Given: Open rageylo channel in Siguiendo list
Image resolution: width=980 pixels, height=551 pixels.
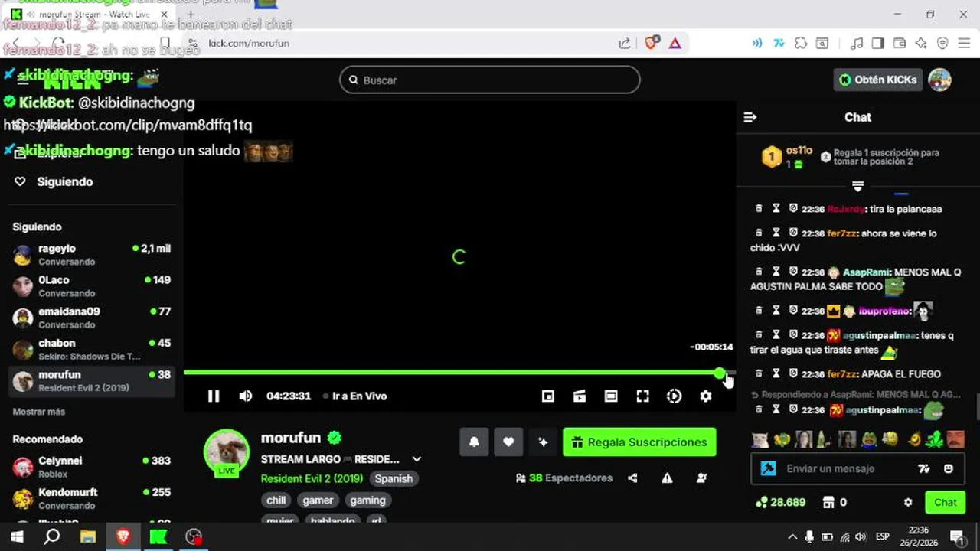Looking at the screenshot, I should 92,255.
